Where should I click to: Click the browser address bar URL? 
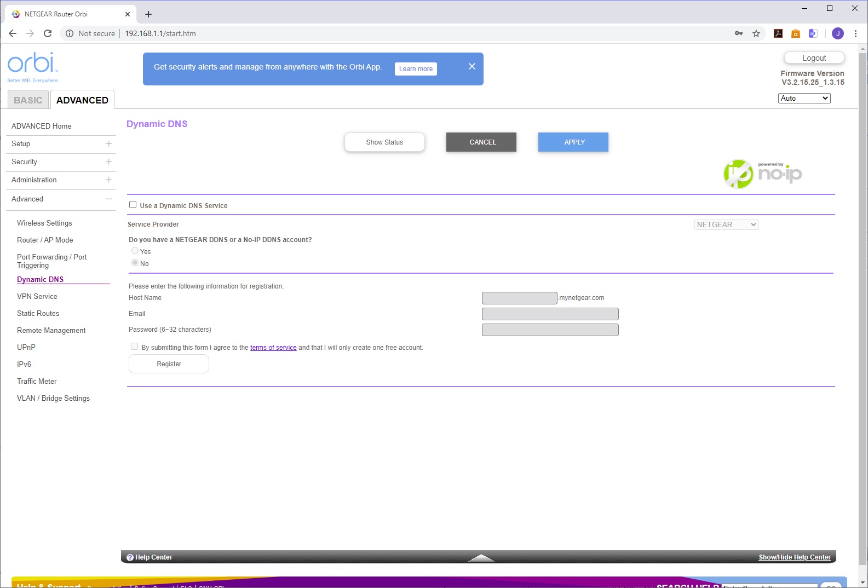pyautogui.click(x=160, y=33)
